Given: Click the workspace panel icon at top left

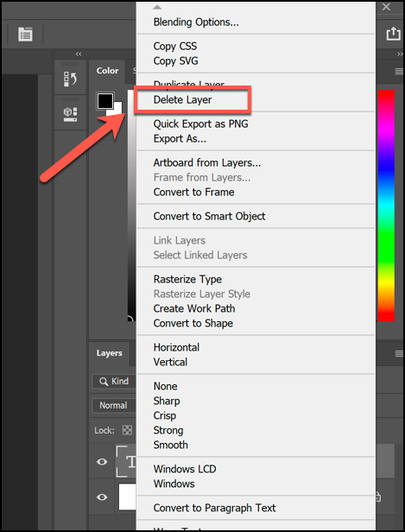Looking at the screenshot, I should (x=25, y=35).
